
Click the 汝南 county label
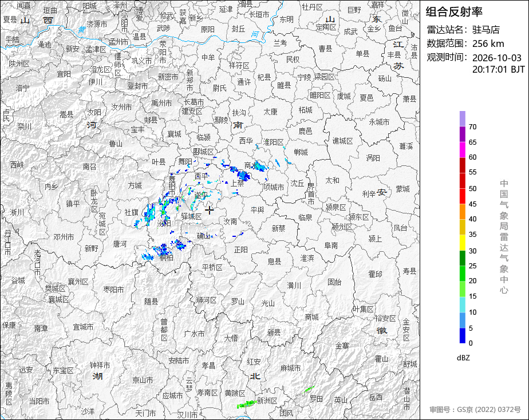tap(230, 221)
